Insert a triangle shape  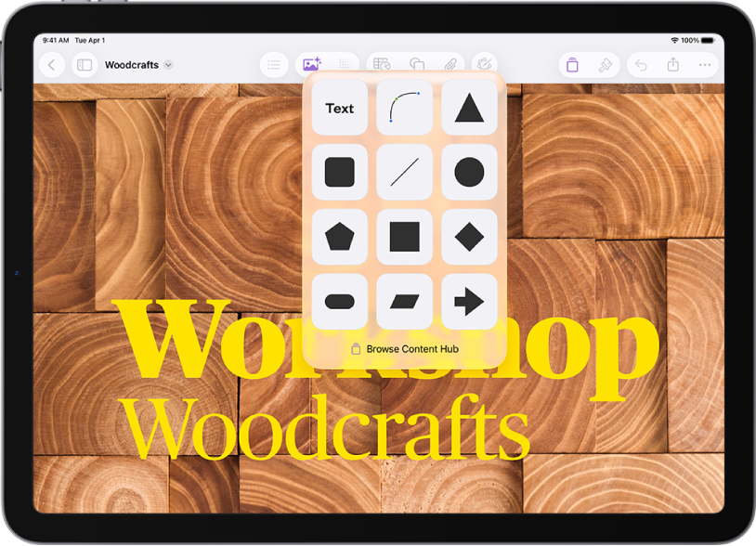pyautogui.click(x=469, y=108)
